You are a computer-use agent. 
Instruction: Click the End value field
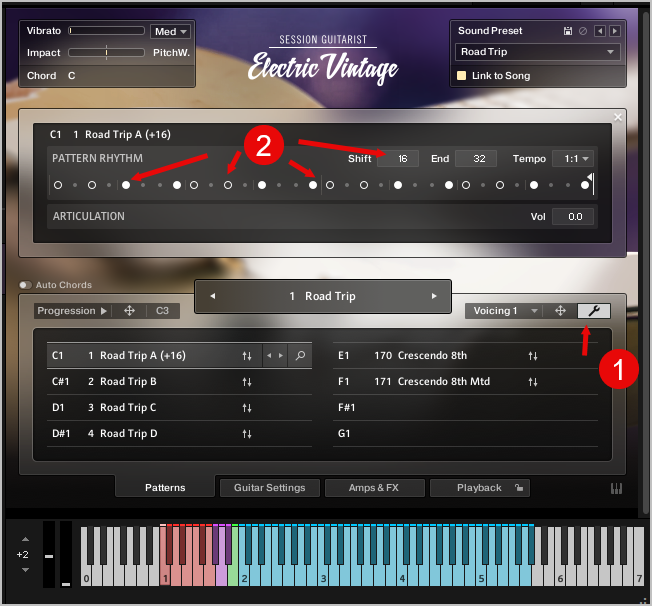click(x=476, y=158)
